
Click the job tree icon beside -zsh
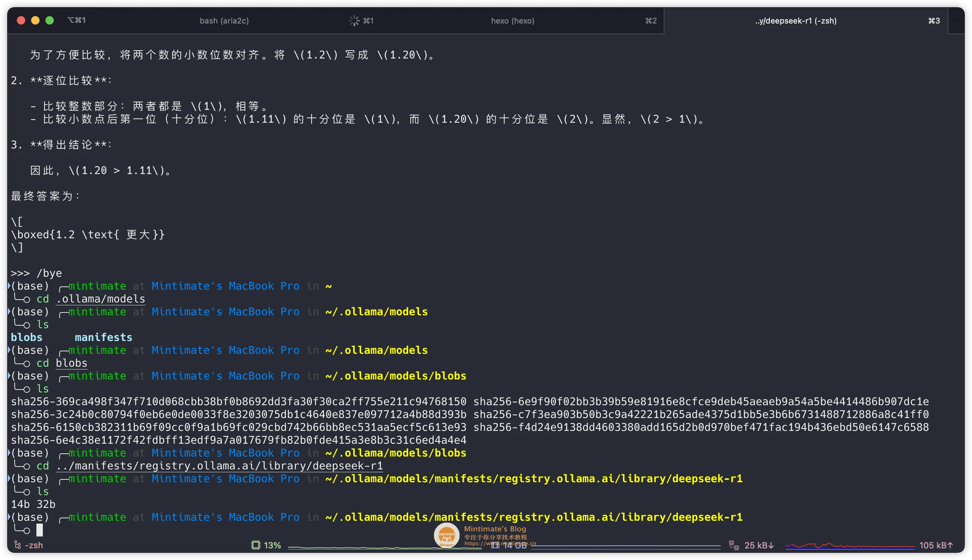coord(17,545)
